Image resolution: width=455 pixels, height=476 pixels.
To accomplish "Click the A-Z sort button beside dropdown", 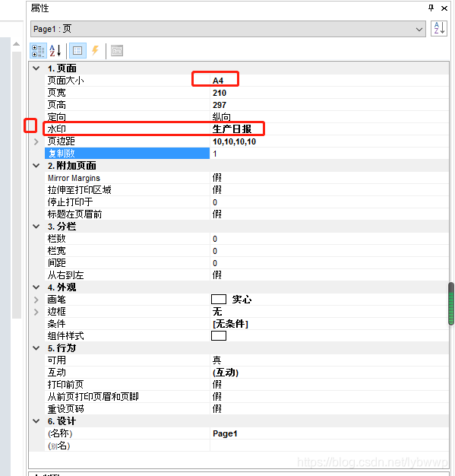I will [x=439, y=29].
